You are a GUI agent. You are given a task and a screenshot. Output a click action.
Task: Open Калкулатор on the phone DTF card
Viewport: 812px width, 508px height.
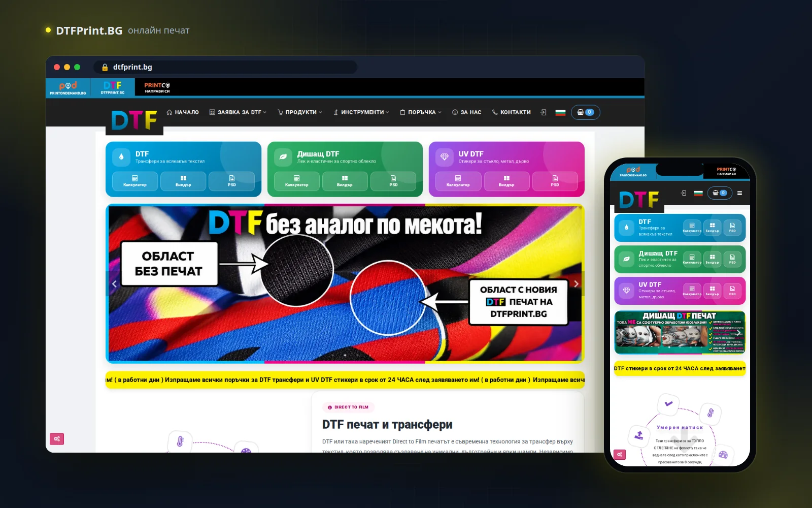tap(692, 228)
